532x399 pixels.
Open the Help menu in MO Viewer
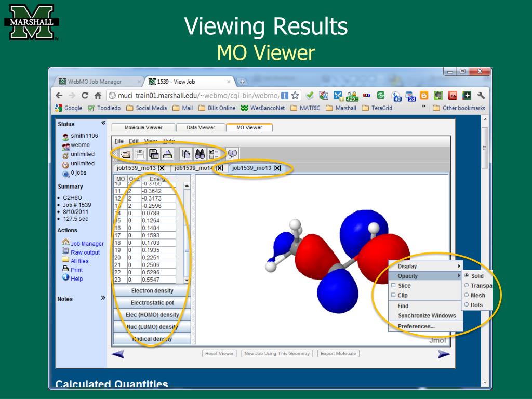pyautogui.click(x=169, y=141)
